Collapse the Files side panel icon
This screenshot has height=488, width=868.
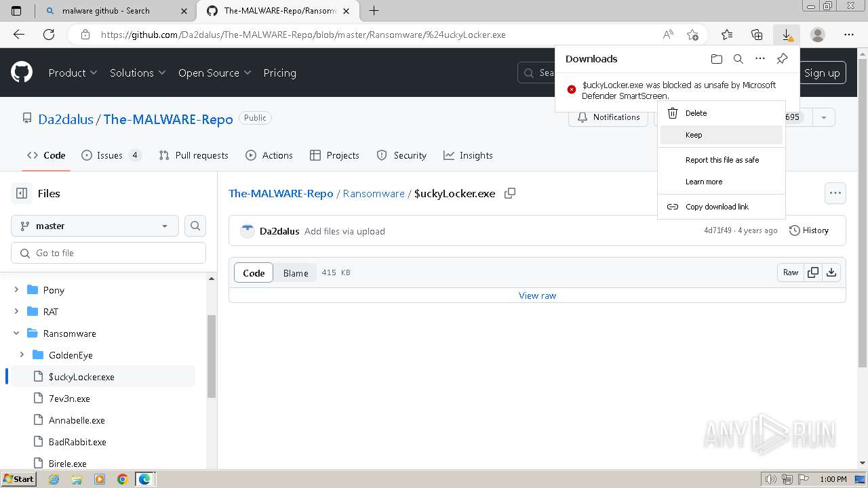(x=22, y=193)
